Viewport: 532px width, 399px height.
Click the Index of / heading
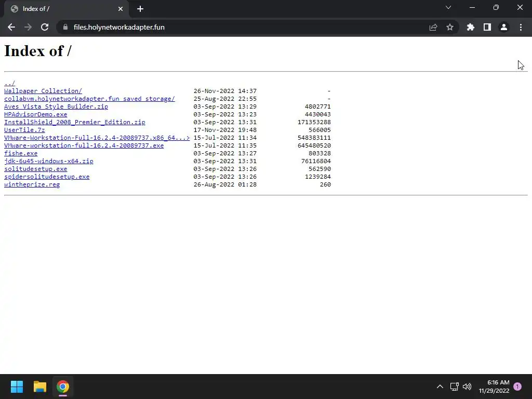coord(37,51)
